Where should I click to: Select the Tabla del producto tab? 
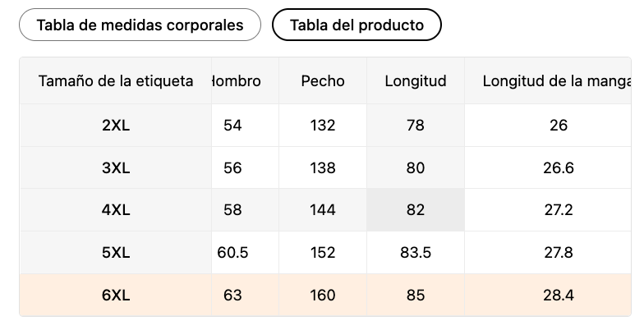356,25
